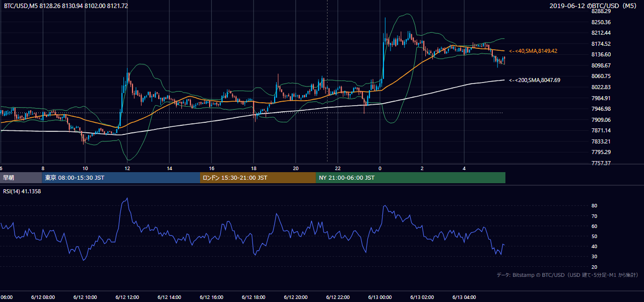Click the 6/12 16:00 date label
Viewport: 644px width, 302px height.
pos(211,297)
